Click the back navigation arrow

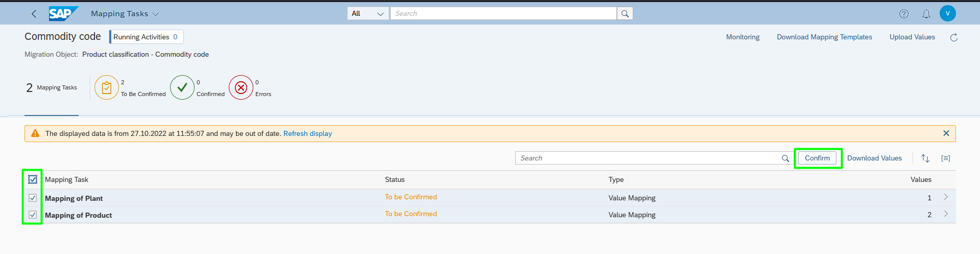(x=34, y=14)
